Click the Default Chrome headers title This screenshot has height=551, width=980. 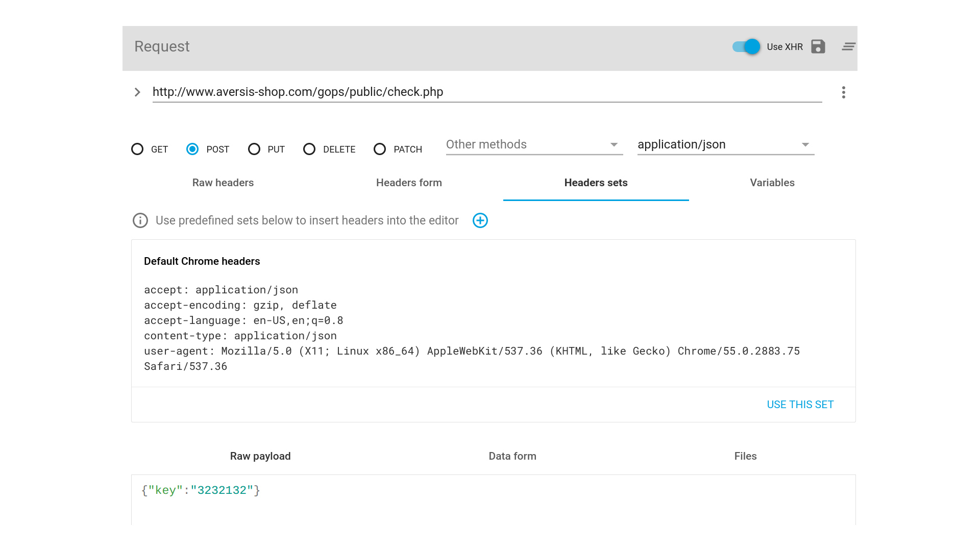202,261
